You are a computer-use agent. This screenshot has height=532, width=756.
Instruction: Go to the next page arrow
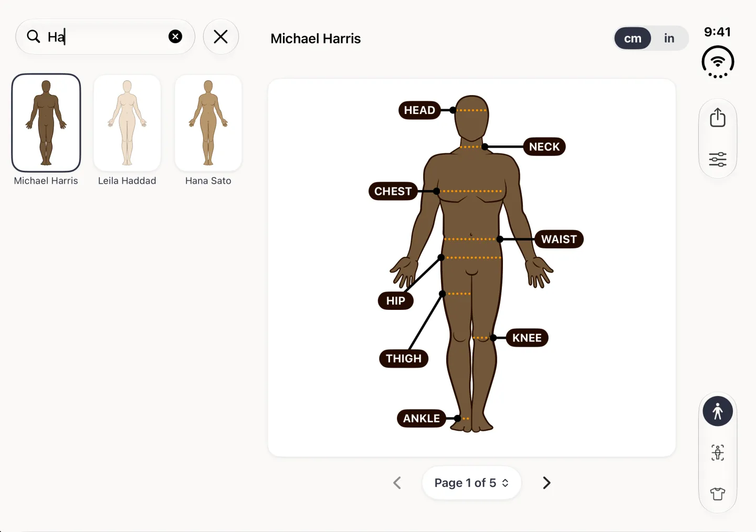547,483
